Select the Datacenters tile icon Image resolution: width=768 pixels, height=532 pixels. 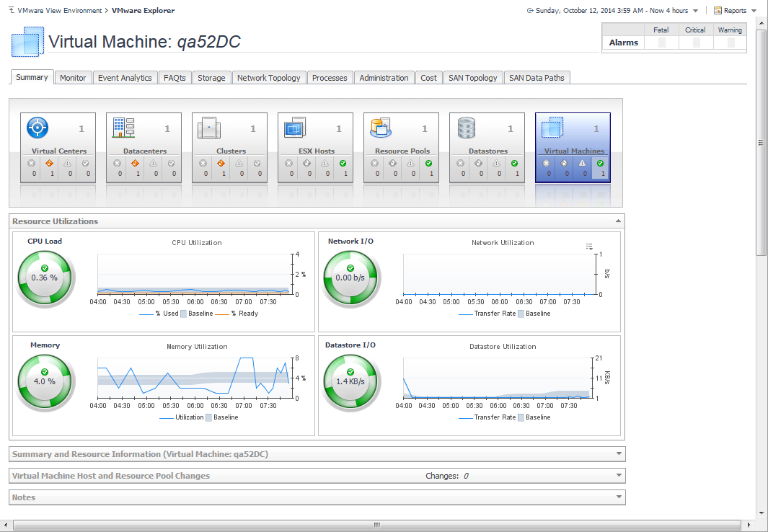123,128
